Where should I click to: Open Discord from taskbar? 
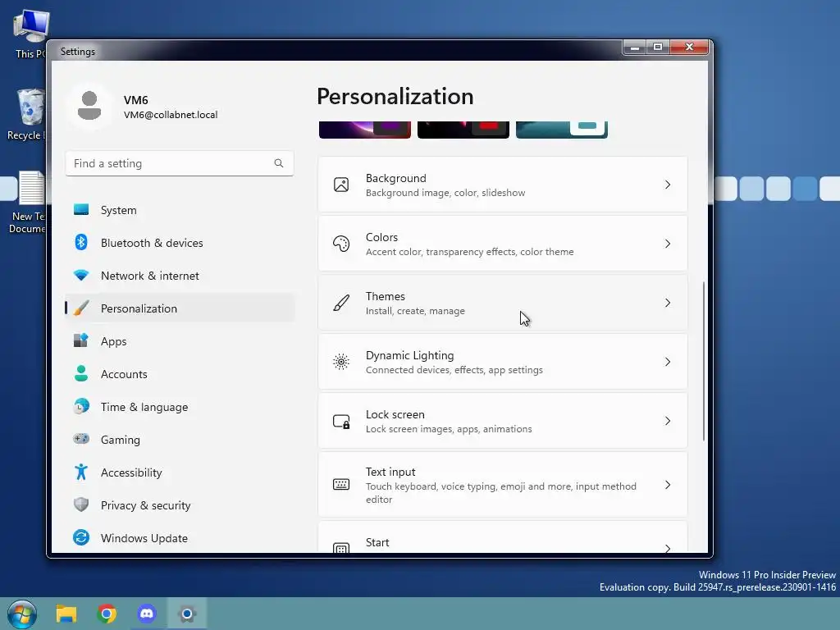click(147, 614)
